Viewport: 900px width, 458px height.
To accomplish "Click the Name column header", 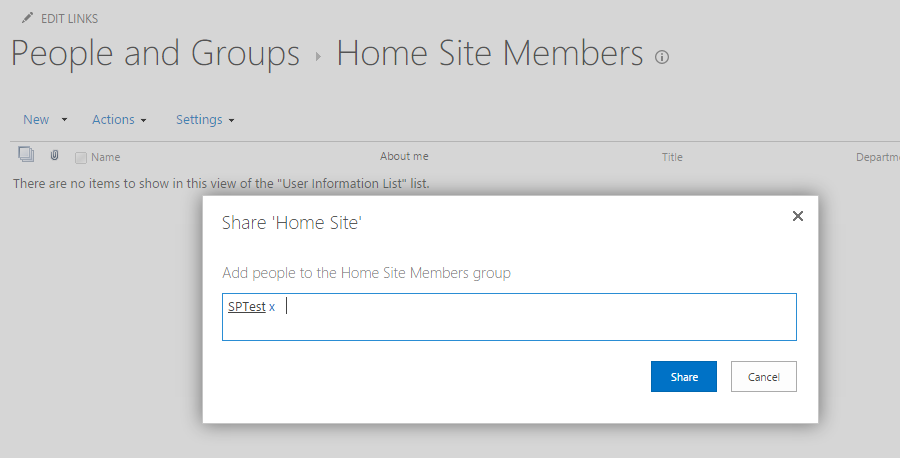I will [x=106, y=157].
